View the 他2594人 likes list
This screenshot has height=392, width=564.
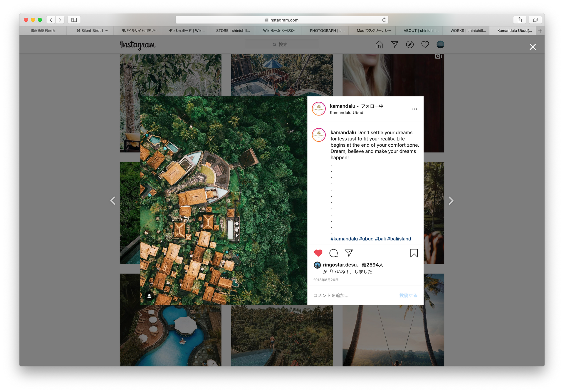pyautogui.click(x=372, y=265)
